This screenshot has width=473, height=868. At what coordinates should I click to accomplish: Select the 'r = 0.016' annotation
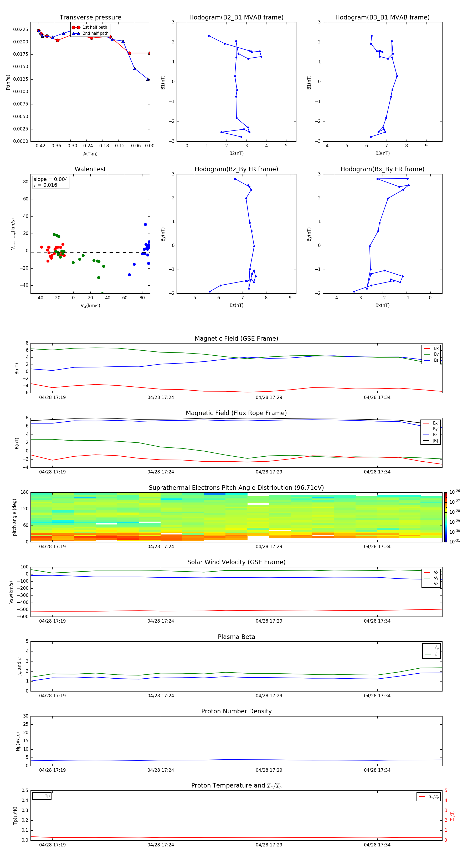point(45,185)
